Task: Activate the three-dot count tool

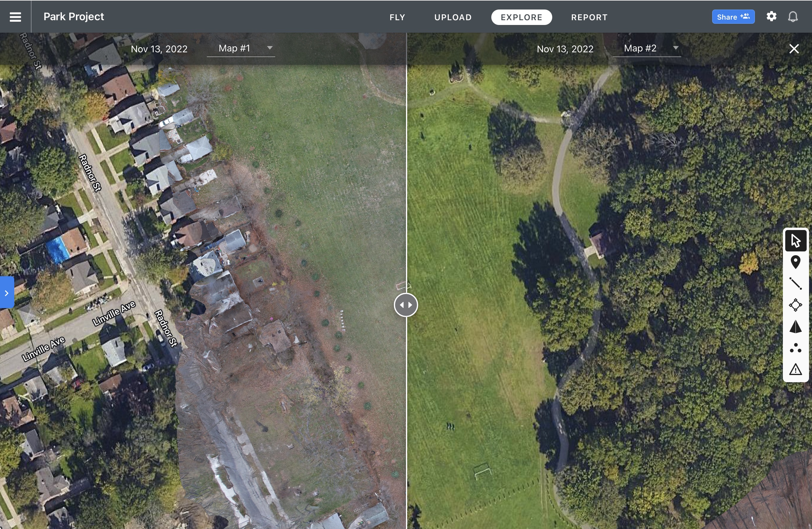Action: pos(796,348)
